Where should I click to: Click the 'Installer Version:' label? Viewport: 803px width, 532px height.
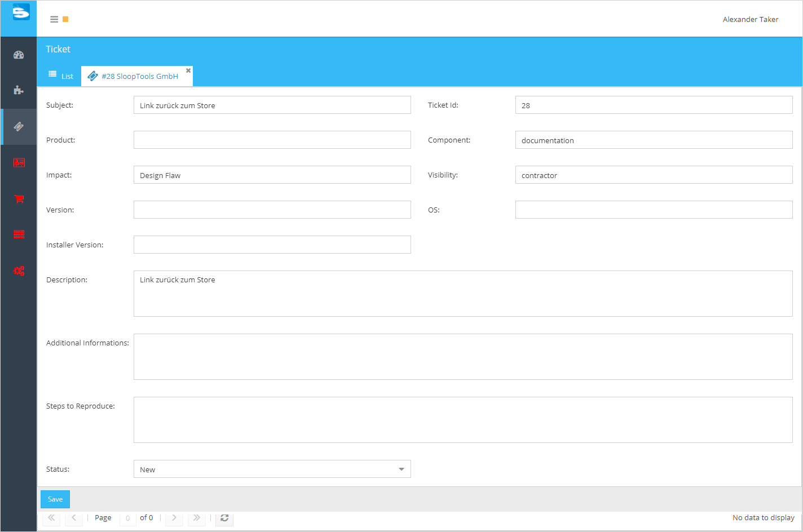pos(75,245)
